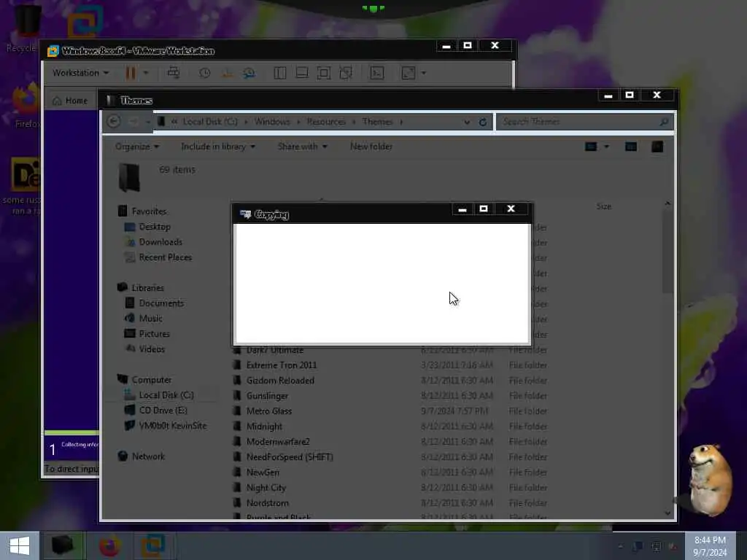Select Downloads in the navigation pane
Screen dimensions: 747x560
[x=160, y=242]
